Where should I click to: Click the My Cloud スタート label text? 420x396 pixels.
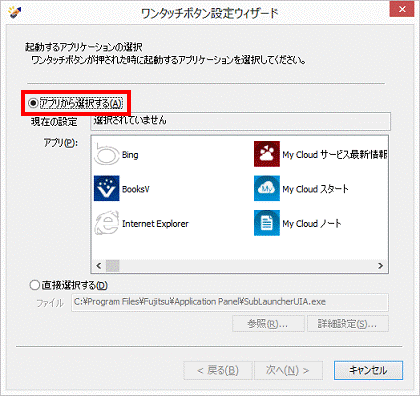coord(315,189)
